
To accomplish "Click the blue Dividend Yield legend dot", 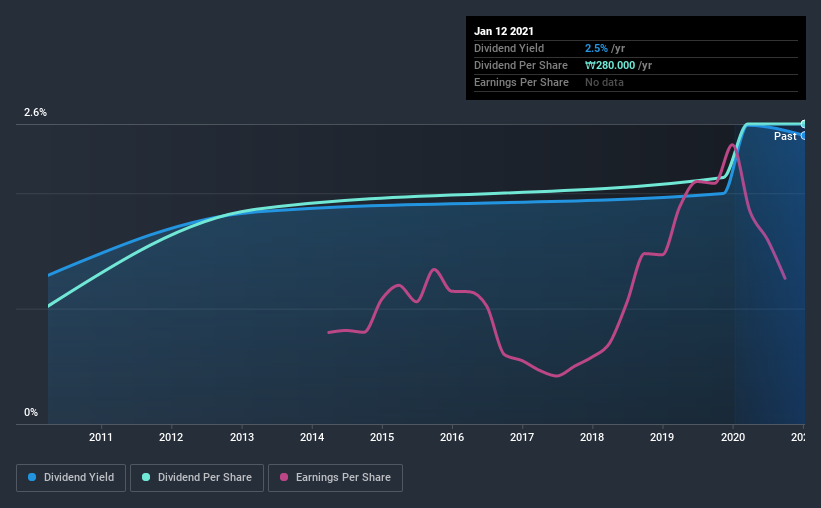I will point(32,477).
